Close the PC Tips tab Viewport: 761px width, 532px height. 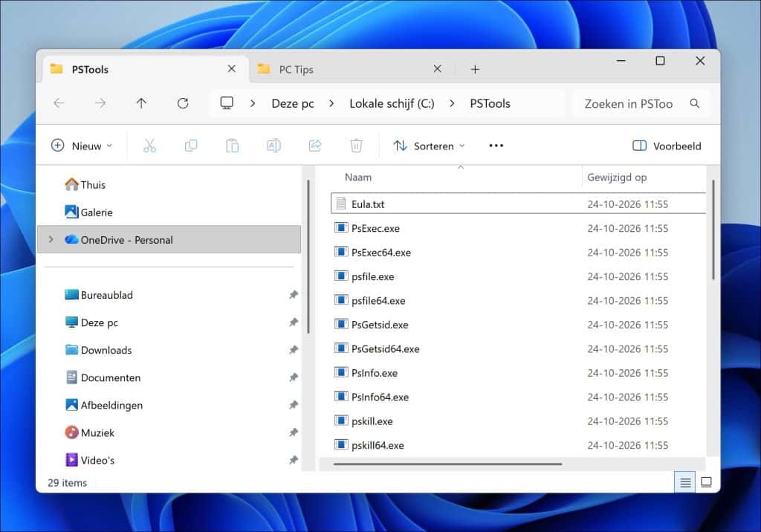[x=437, y=69]
